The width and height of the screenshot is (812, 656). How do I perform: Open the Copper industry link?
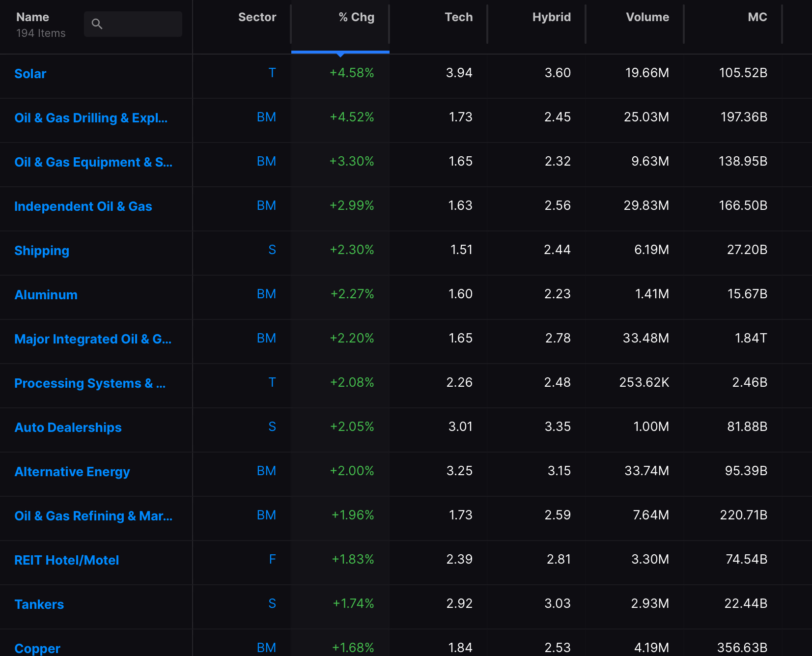pos(37,649)
